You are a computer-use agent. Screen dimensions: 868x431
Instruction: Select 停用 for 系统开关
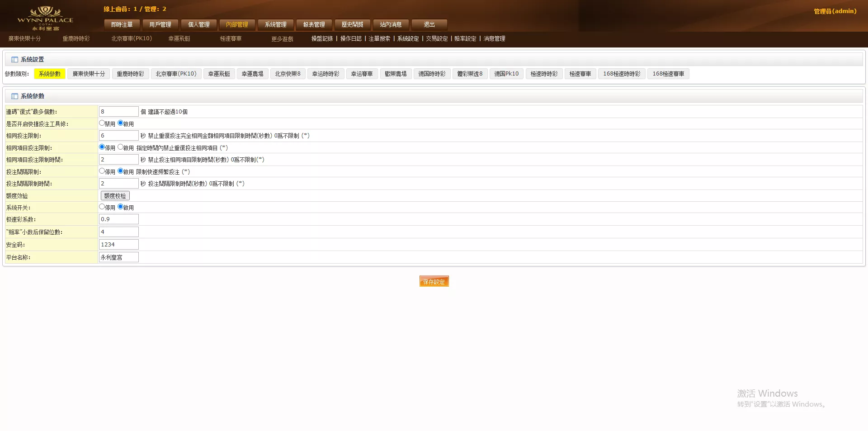coord(102,206)
